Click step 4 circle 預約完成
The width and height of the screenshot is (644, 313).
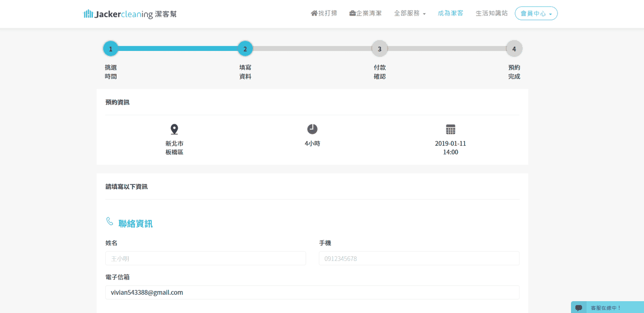point(514,49)
